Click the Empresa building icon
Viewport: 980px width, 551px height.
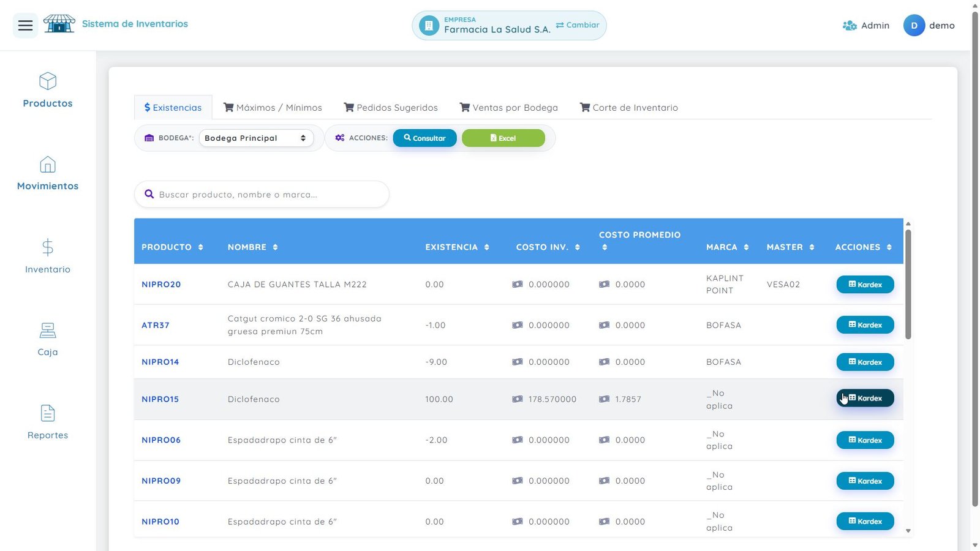(x=429, y=26)
